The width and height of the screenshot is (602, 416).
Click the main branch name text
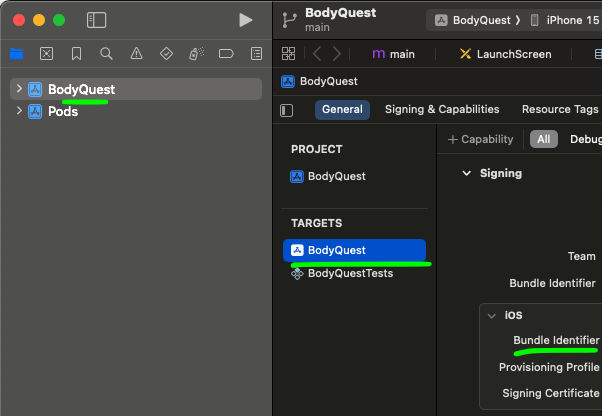pos(317,28)
